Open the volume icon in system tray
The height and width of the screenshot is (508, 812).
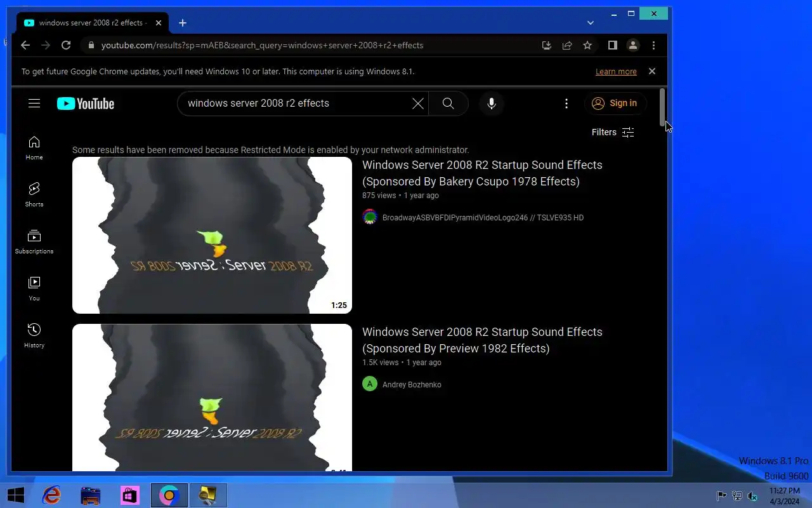[x=752, y=496]
